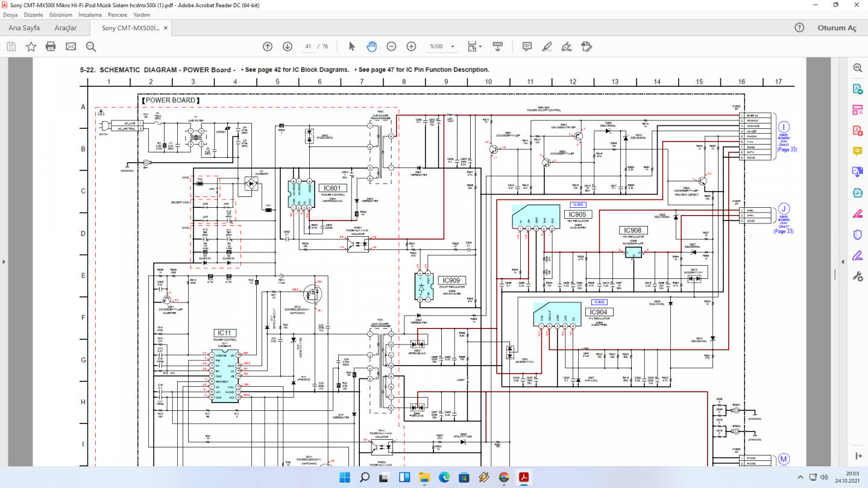This screenshot has height=488, width=868.
Task: Close the Sony CMT-MX500i document tab
Action: point(166,28)
